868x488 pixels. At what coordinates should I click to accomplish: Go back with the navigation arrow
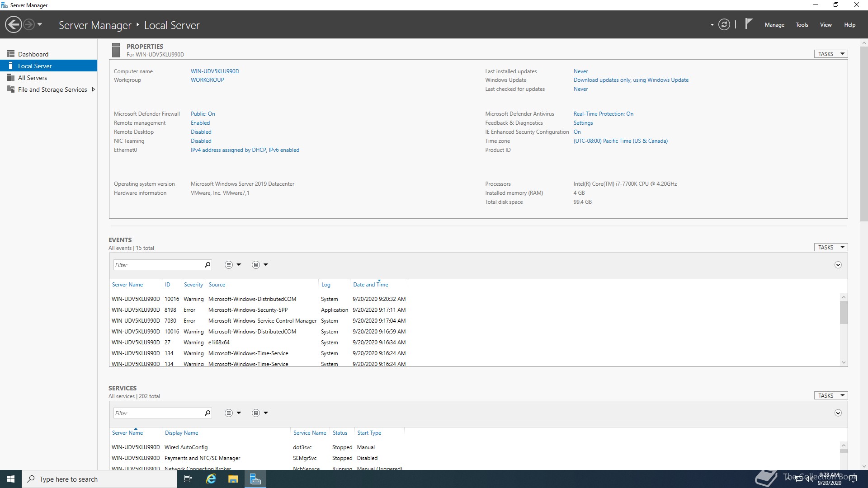pos(14,24)
